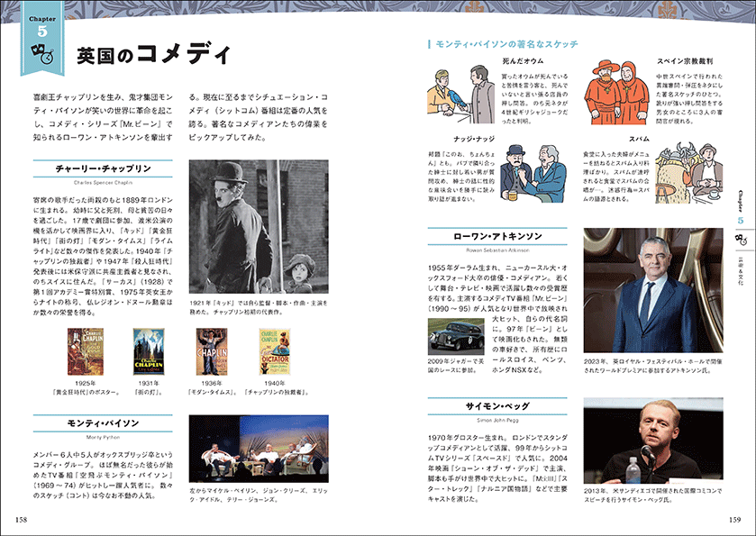Click the 1921年「キッド」 photo caption

pyautogui.click(x=259, y=307)
